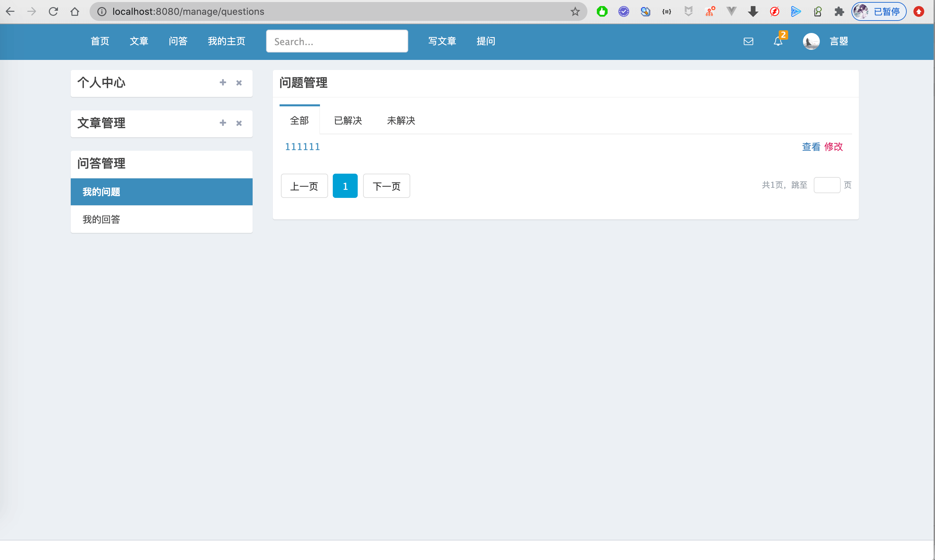Click the browser extensions puzzle icon

[x=839, y=11]
